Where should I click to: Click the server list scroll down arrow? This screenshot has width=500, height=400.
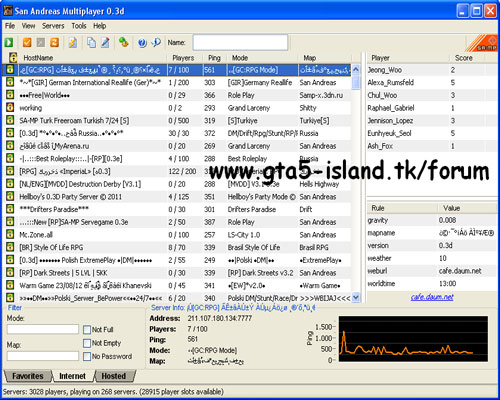click(x=356, y=297)
